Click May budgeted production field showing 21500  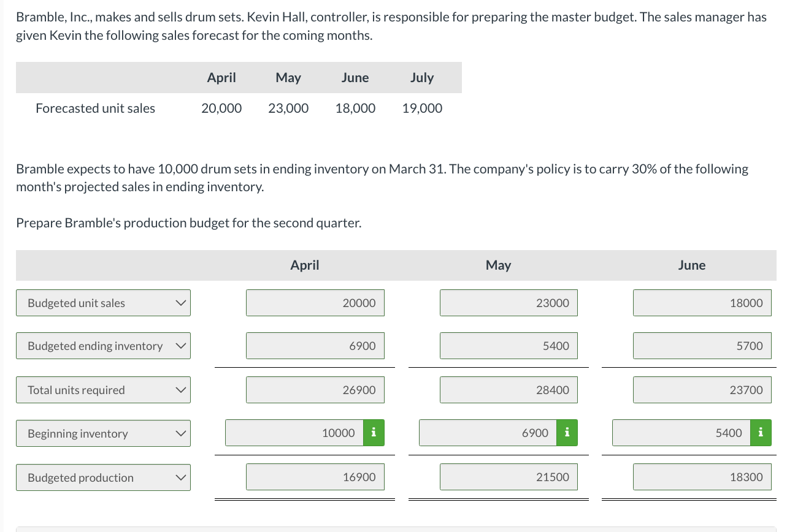pos(509,477)
